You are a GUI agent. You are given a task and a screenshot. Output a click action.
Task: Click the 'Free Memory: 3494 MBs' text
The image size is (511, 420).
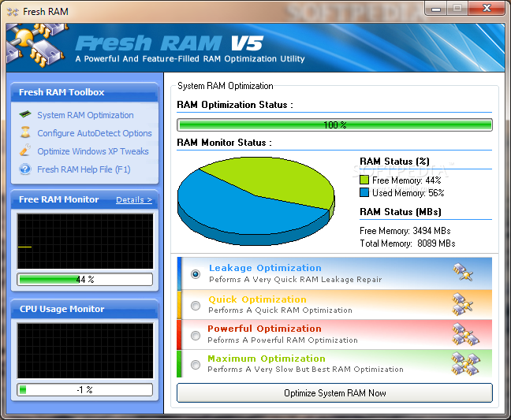pyautogui.click(x=405, y=231)
